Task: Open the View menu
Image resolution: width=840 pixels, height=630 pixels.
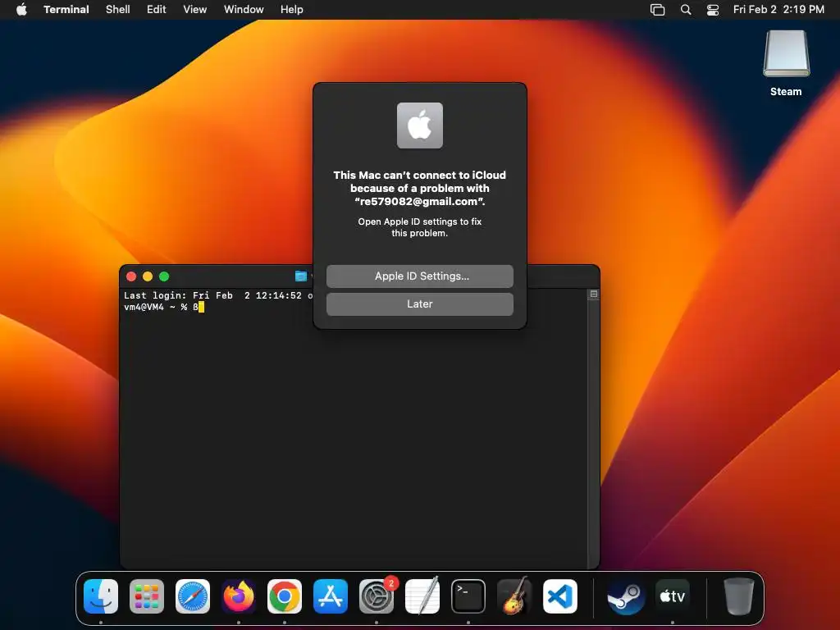Action: [195, 9]
